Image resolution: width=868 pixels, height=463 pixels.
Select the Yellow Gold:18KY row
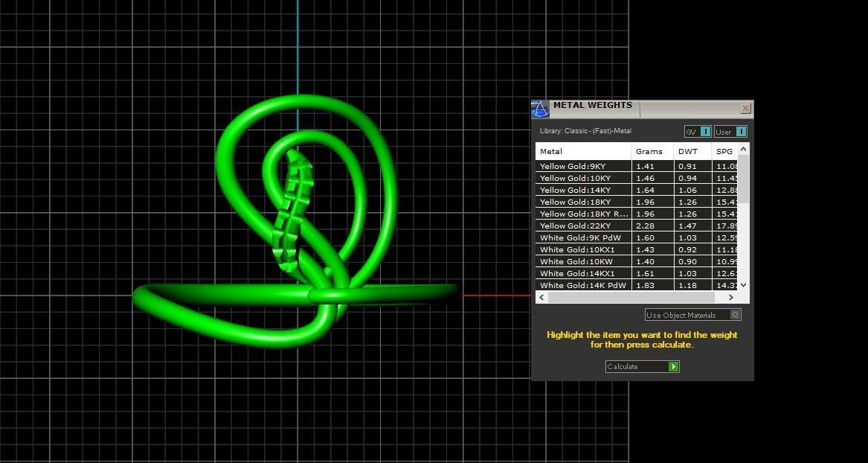[x=637, y=202]
